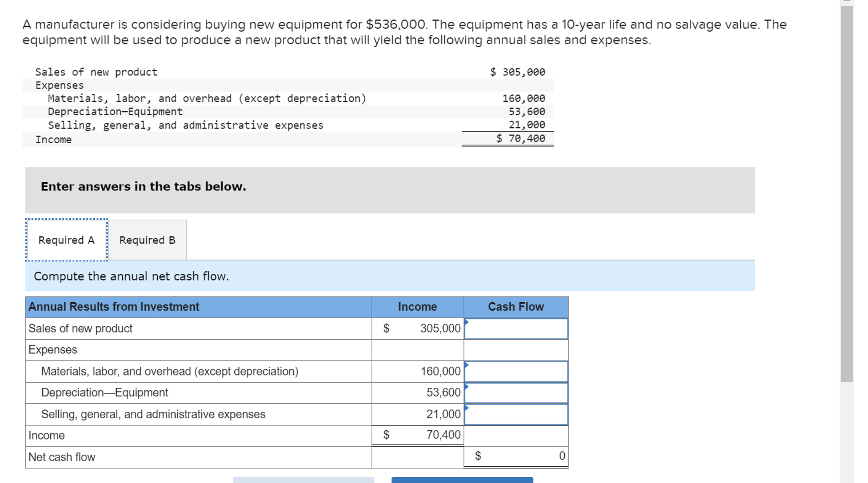868x483 pixels.
Task: Click Cash Flow field for Sales of new product
Action: coord(516,329)
